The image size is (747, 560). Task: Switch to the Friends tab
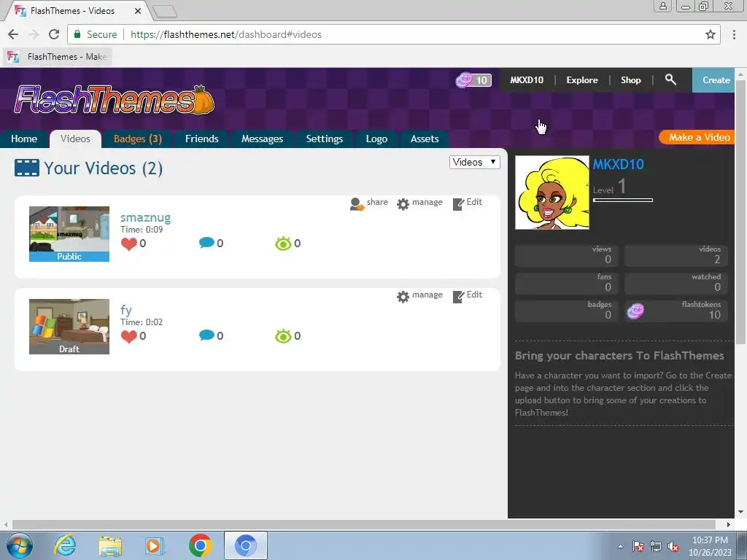pyautogui.click(x=201, y=139)
